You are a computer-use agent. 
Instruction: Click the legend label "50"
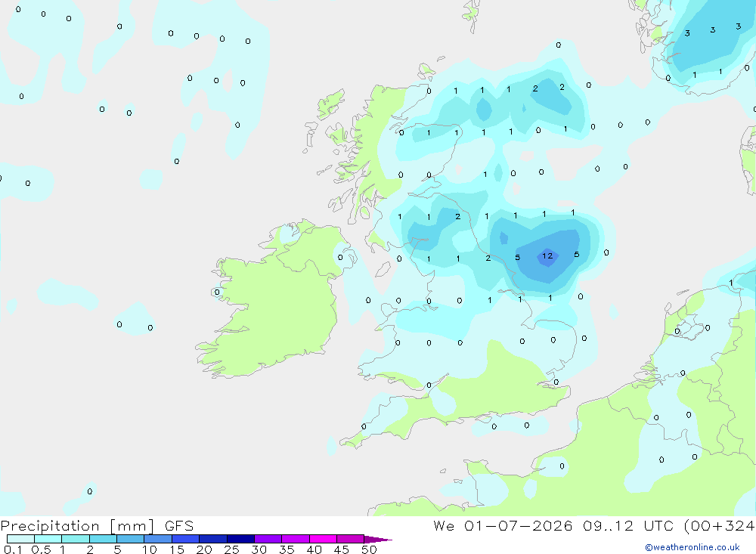click(369, 549)
